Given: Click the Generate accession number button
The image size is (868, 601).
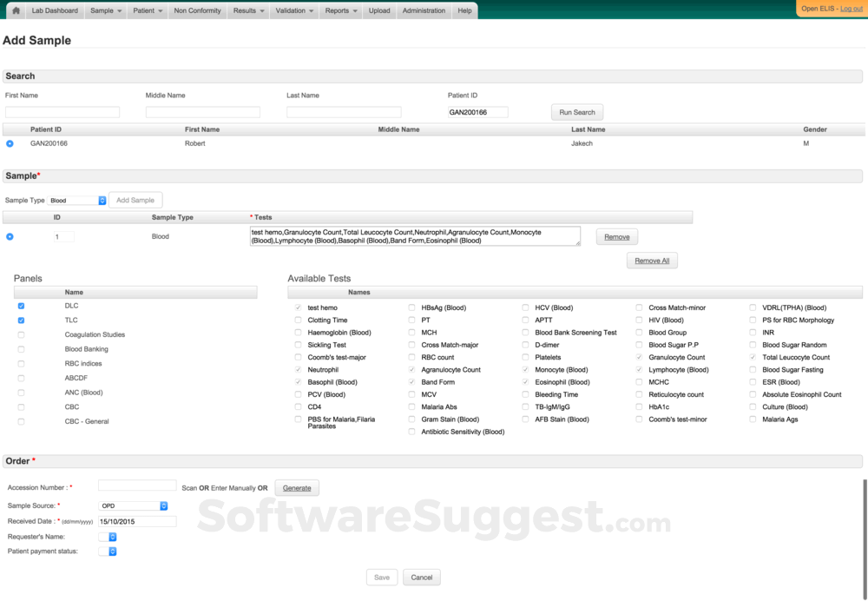Looking at the screenshot, I should tap(297, 488).
